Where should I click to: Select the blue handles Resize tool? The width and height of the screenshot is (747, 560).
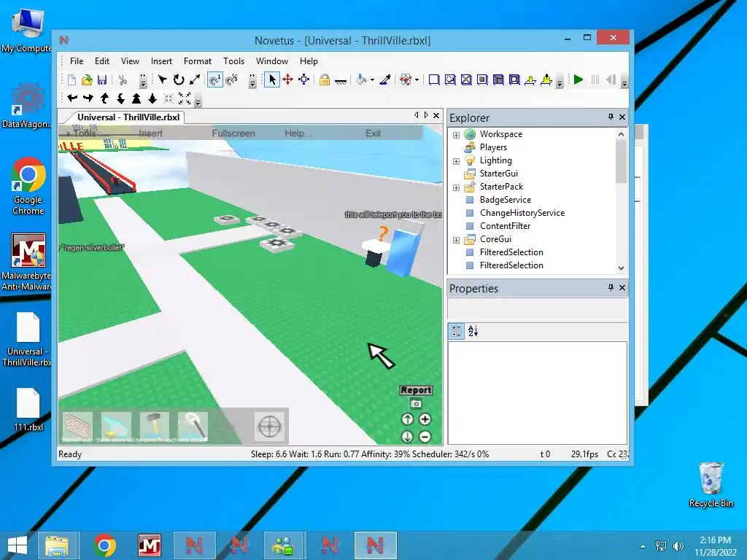[x=304, y=79]
